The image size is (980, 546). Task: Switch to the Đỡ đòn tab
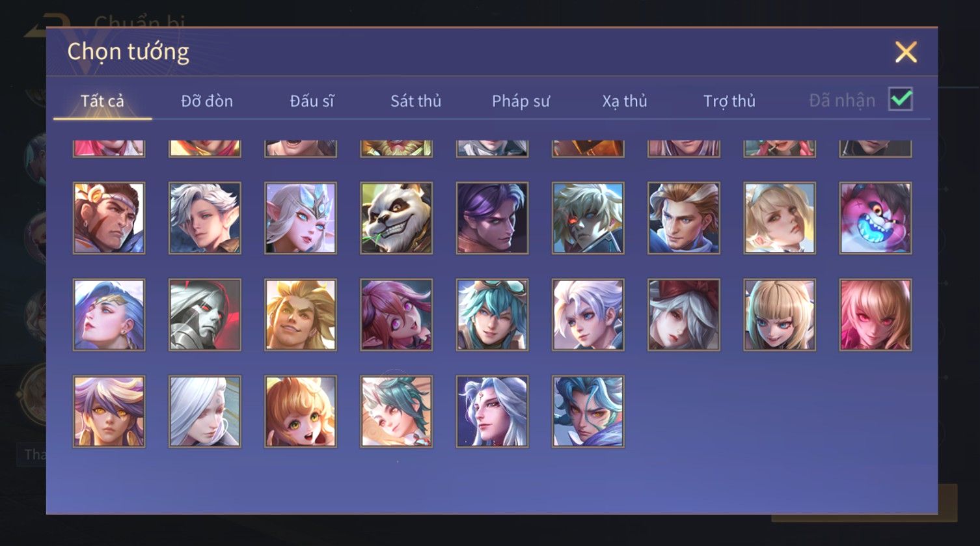click(207, 101)
